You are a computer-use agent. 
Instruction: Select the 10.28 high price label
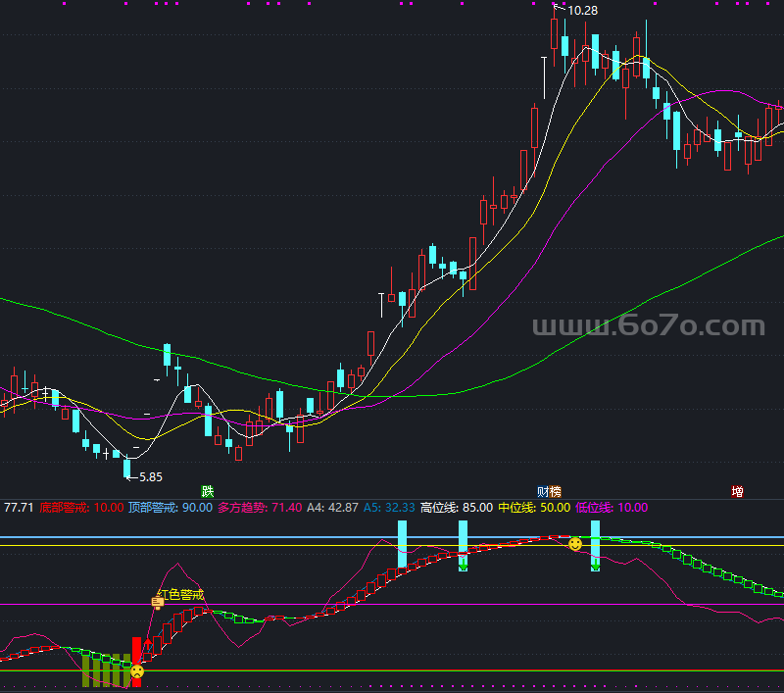pyautogui.click(x=582, y=11)
